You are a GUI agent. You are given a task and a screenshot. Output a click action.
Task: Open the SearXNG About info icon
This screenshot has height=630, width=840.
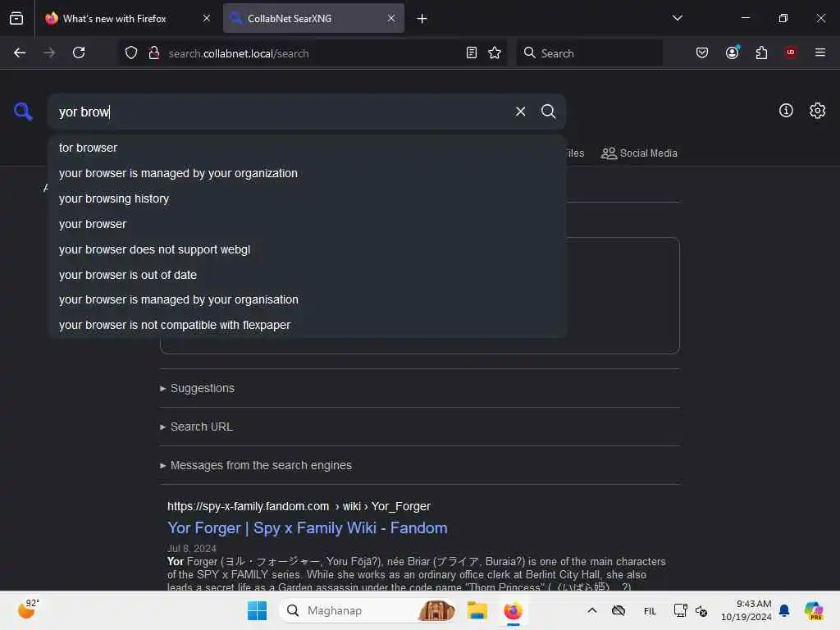(786, 111)
